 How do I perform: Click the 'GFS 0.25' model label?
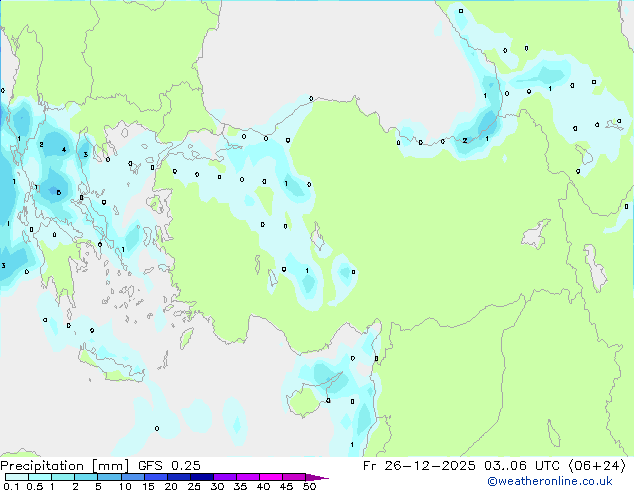pyautogui.click(x=169, y=466)
